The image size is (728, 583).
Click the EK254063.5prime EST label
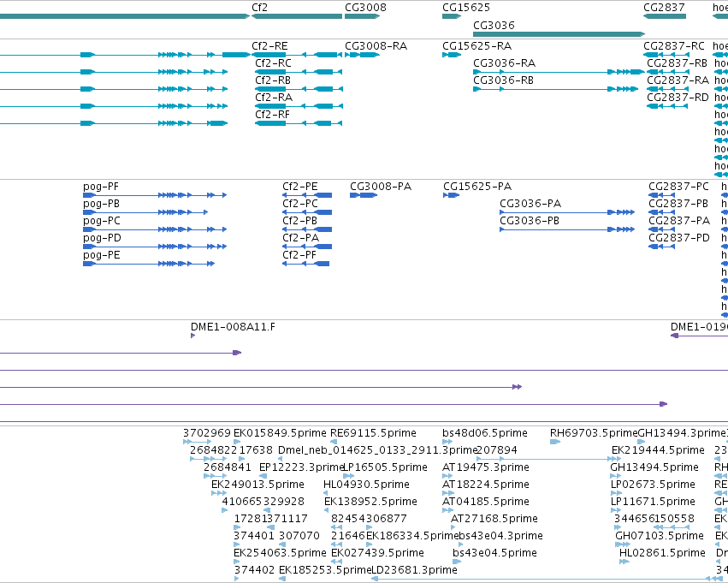[280, 553]
